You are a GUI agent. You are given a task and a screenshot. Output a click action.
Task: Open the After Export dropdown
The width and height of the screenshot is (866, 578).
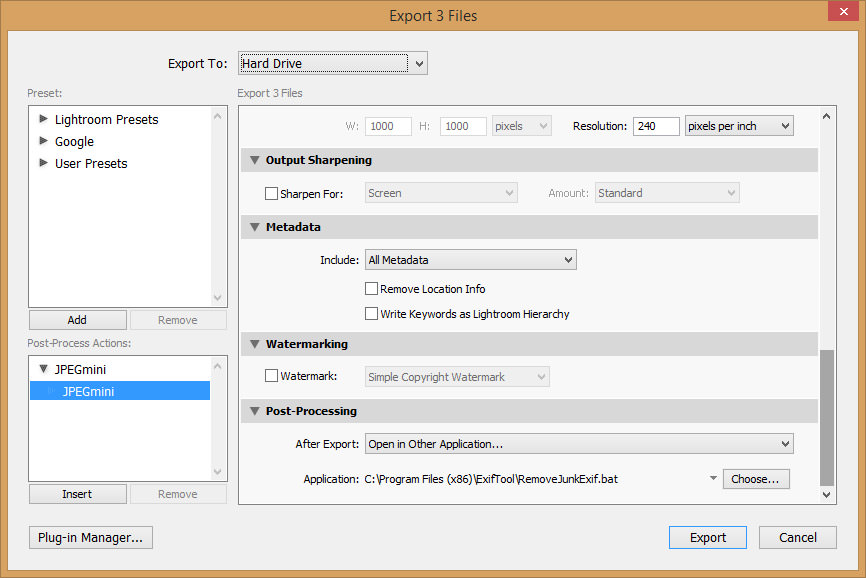(x=579, y=444)
